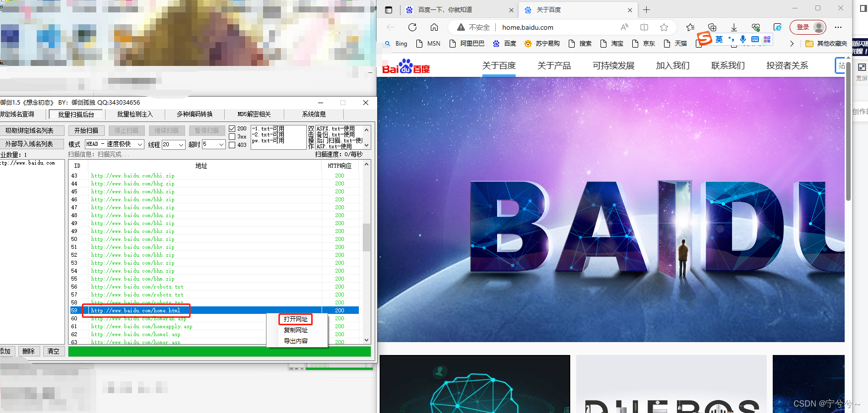Toggle the 200 response checkbox
This screenshot has width=868, height=413.
pos(232,128)
